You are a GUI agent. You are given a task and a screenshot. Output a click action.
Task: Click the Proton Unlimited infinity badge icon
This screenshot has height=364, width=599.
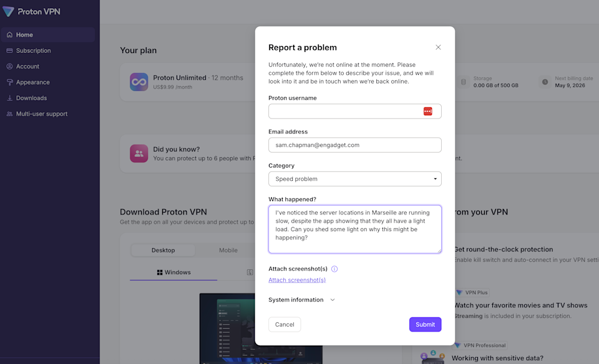[x=139, y=82]
